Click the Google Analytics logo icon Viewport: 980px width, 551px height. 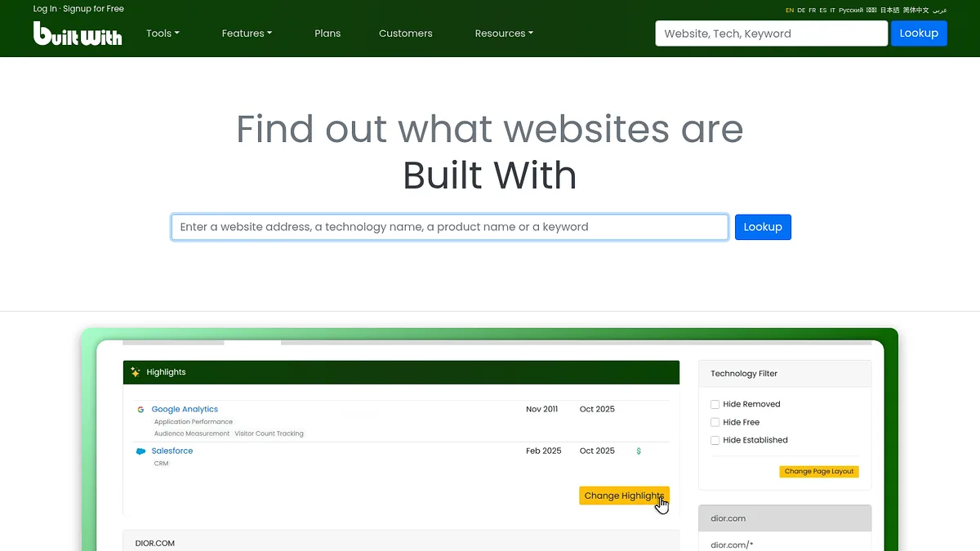pos(140,410)
